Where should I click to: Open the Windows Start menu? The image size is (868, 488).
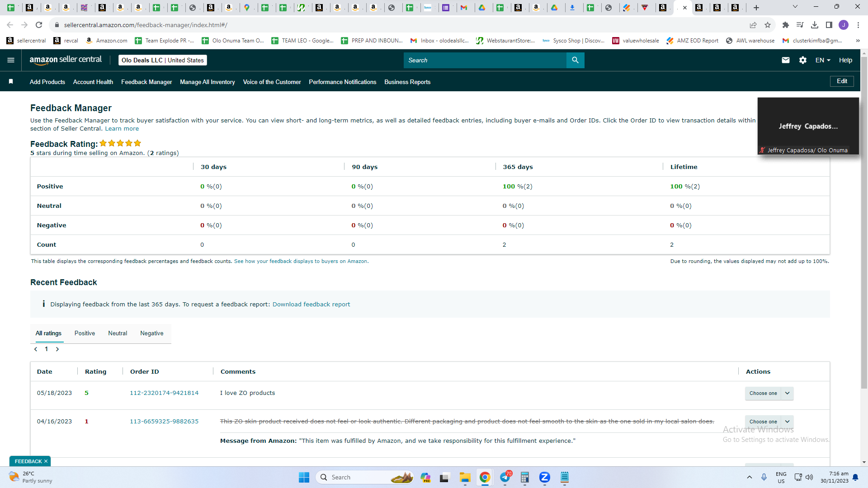tap(304, 477)
